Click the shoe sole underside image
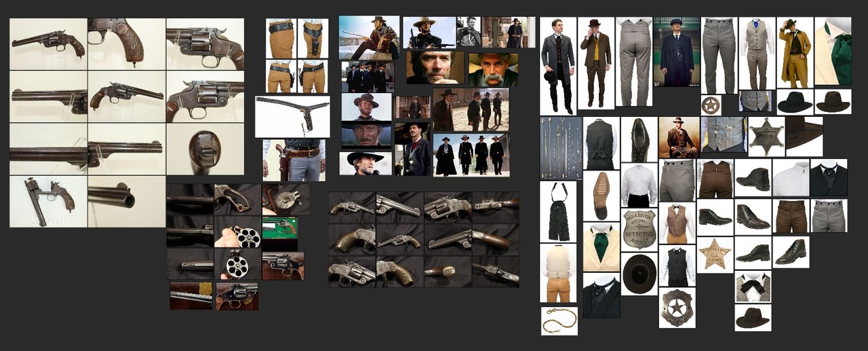Viewport: 868px width, 351px height. click(601, 196)
